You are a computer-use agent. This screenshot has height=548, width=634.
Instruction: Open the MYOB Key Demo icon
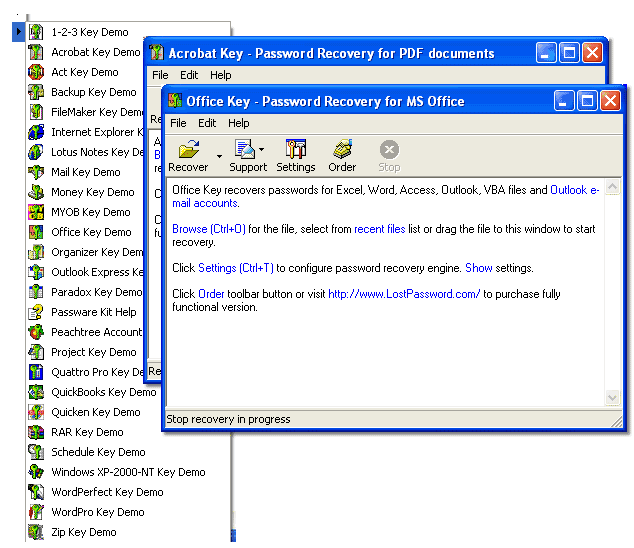[x=36, y=212]
